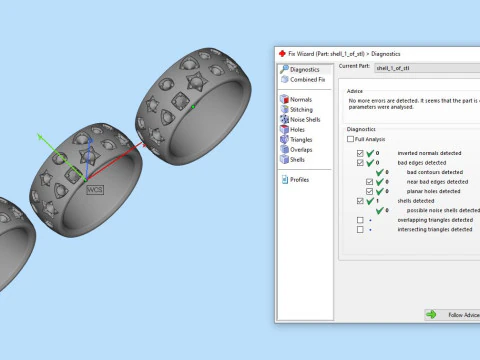Enable the Full Analysis checkbox
Image resolution: width=480 pixels, height=360 pixels.
point(350,139)
